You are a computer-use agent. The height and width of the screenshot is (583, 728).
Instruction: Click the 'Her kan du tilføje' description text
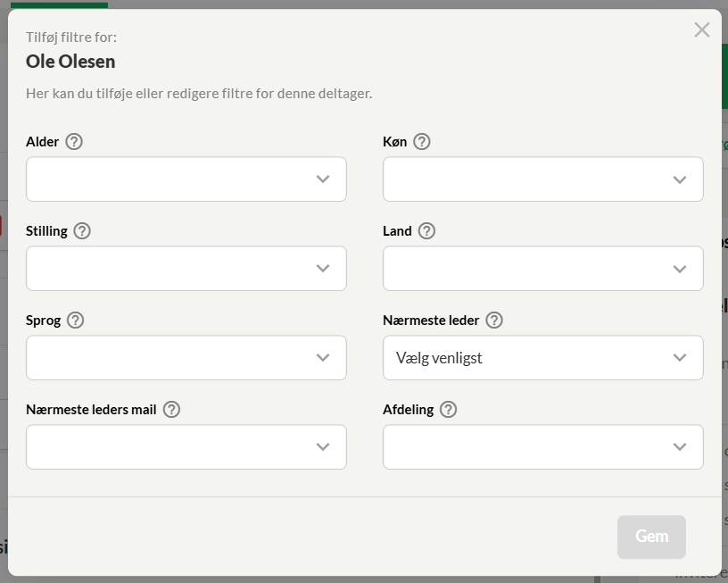199,94
